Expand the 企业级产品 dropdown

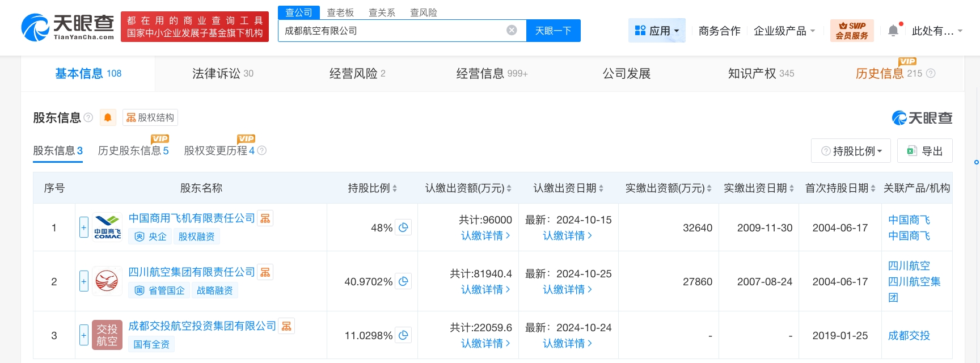tap(784, 31)
